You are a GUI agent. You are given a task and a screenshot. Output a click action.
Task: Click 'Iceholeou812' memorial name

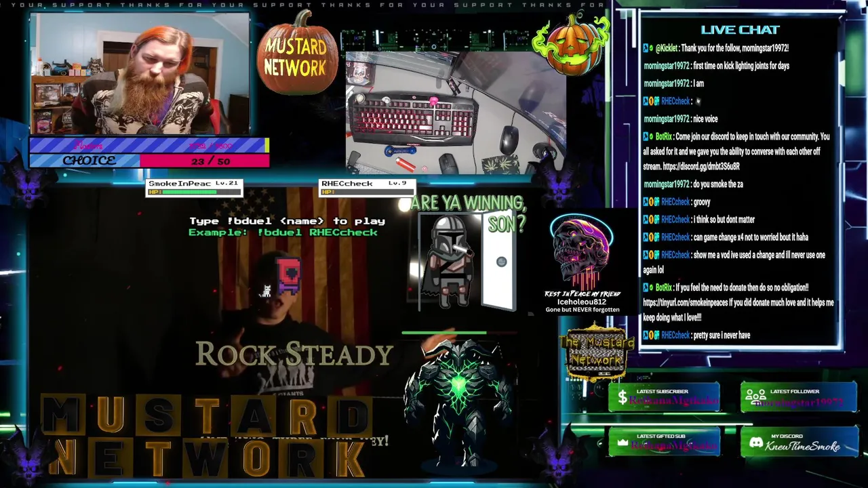tap(582, 302)
